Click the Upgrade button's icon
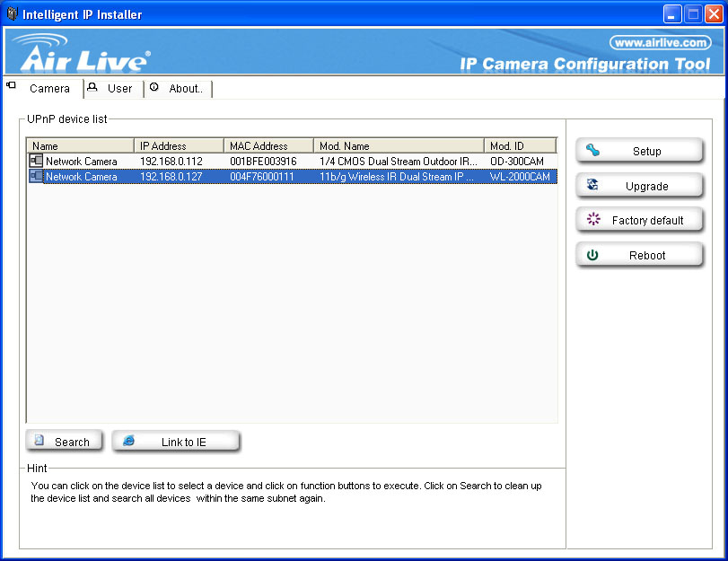The width and height of the screenshot is (728, 561). pyautogui.click(x=592, y=185)
